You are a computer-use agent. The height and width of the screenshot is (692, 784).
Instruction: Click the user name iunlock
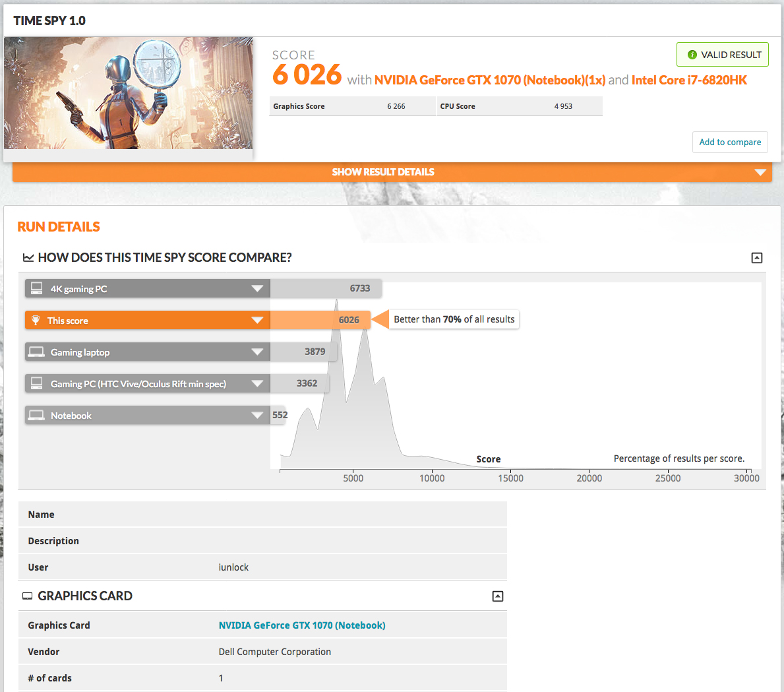click(x=233, y=567)
